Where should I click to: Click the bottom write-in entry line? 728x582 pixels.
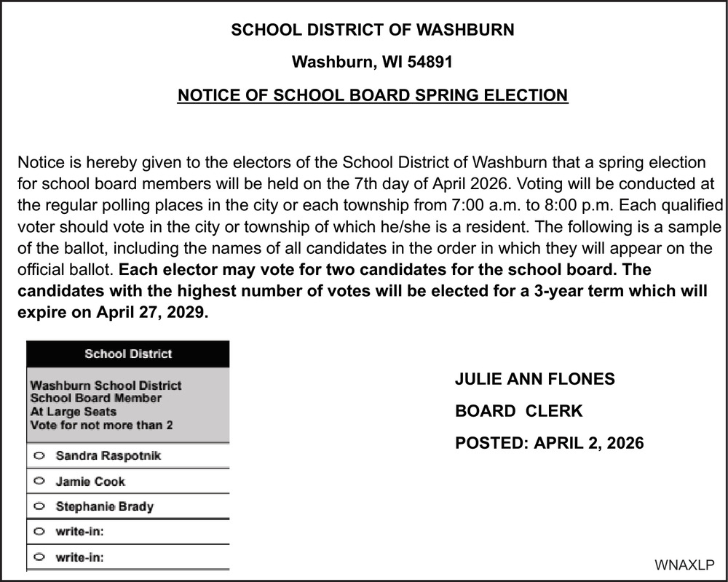click(x=166, y=558)
